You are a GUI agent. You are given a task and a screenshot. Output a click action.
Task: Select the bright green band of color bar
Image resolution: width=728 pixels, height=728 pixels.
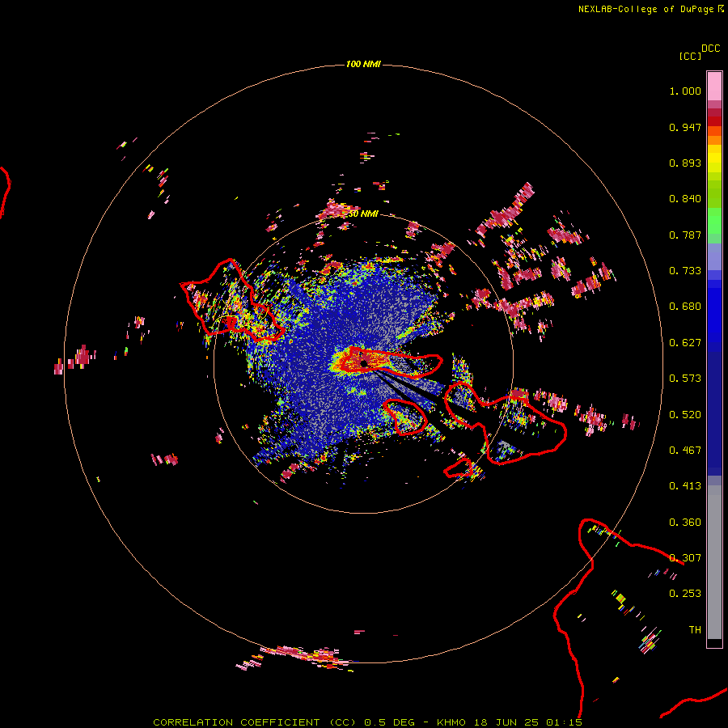coord(714,221)
